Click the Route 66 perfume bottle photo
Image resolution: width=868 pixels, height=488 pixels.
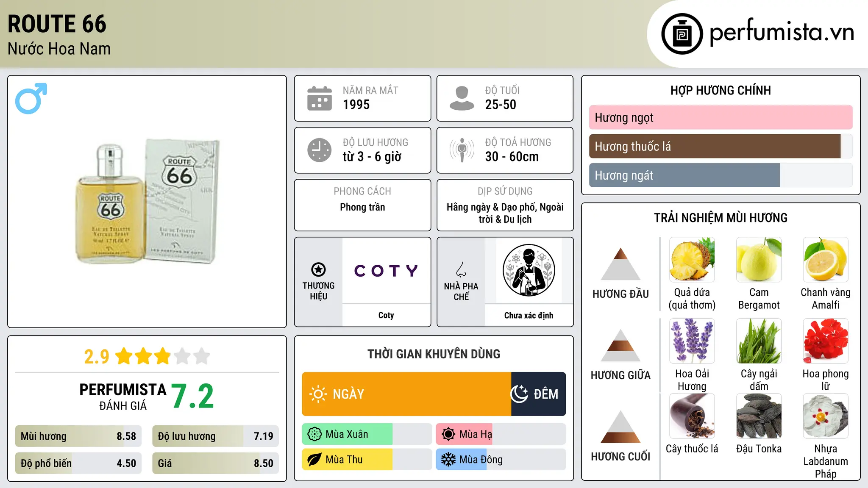coord(147,201)
